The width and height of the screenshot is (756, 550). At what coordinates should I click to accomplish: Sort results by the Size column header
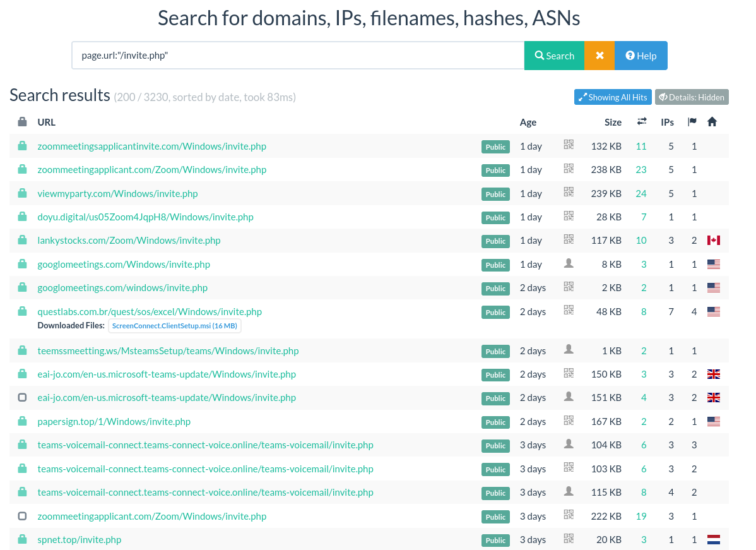click(613, 123)
